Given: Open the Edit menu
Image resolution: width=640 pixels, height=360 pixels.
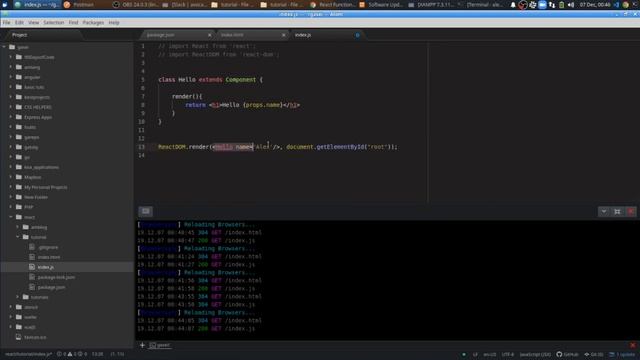Looking at the screenshot, I should click(19, 22).
